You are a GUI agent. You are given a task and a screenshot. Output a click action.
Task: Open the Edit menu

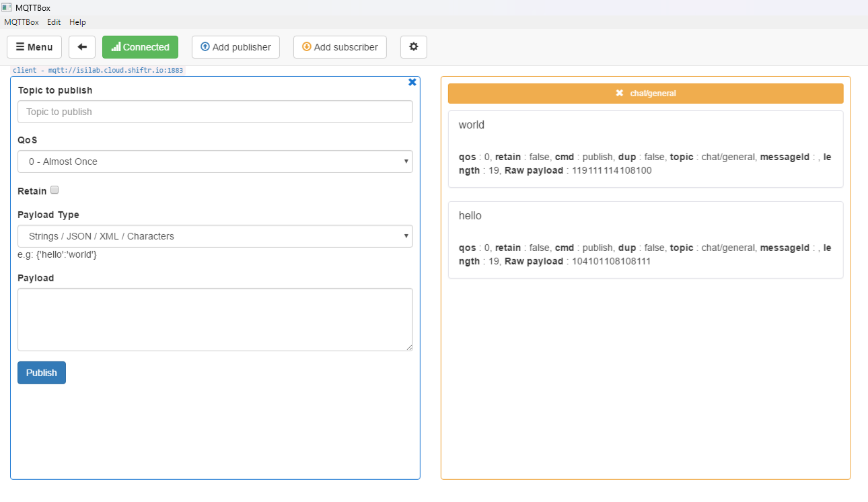54,22
